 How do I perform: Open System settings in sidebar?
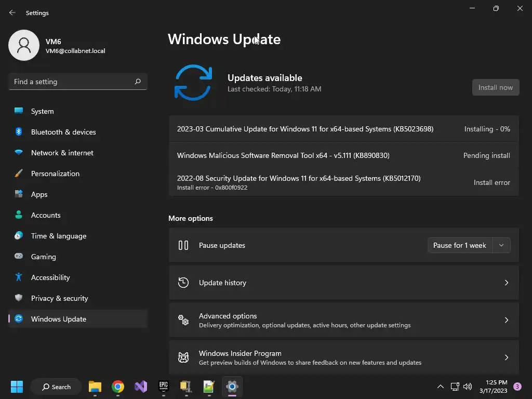[78, 111]
